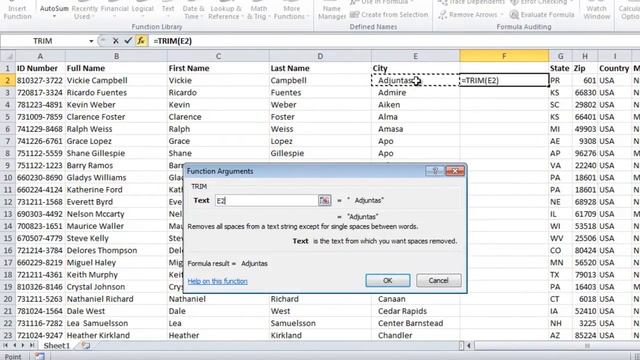This screenshot has width=640, height=360.
Task: Click the Name Box showing TRIM
Action: tap(43, 41)
